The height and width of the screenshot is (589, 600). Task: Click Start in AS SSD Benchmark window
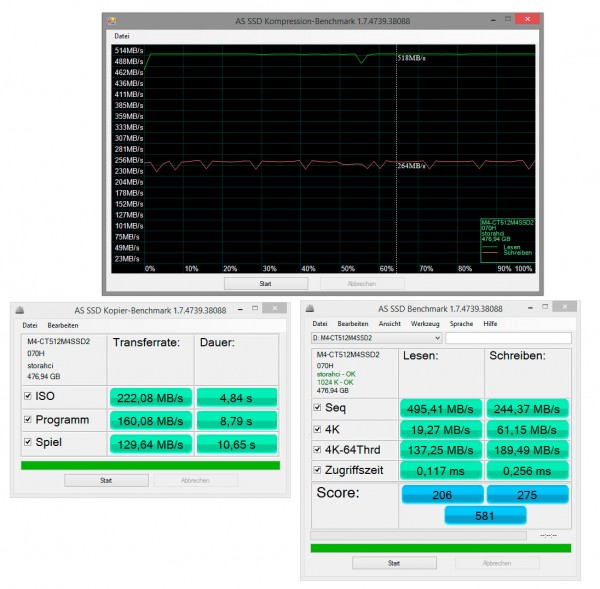(394, 563)
